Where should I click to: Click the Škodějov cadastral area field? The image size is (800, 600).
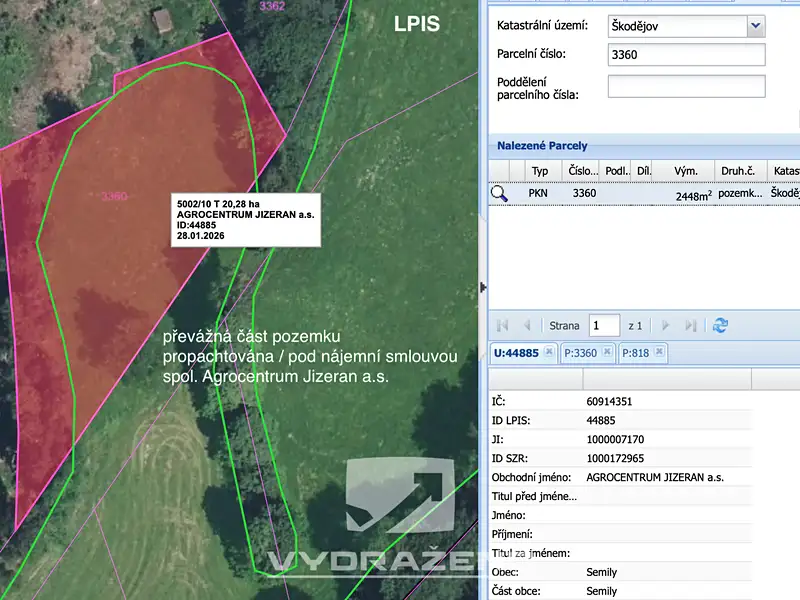point(678,26)
